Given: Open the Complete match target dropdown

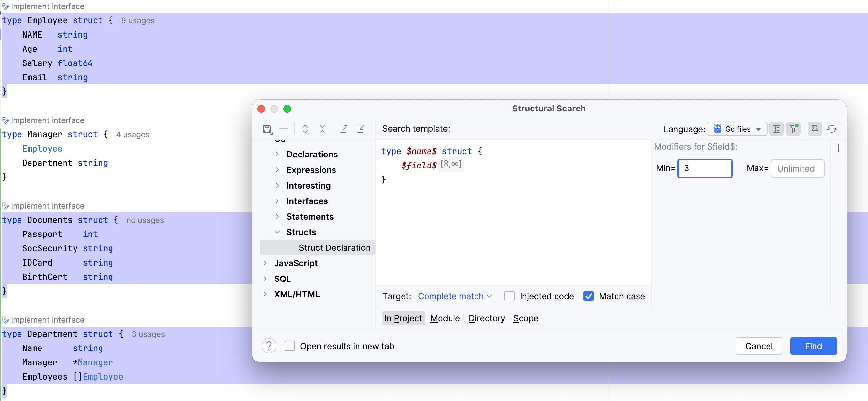Looking at the screenshot, I should (454, 296).
